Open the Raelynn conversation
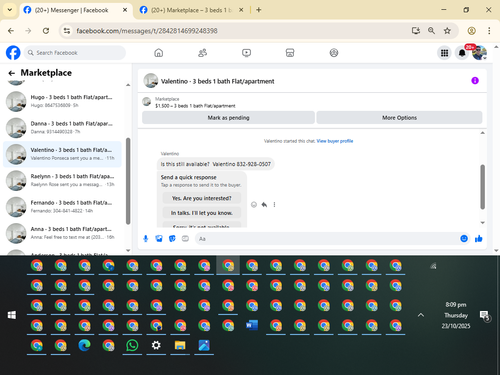 point(62,180)
